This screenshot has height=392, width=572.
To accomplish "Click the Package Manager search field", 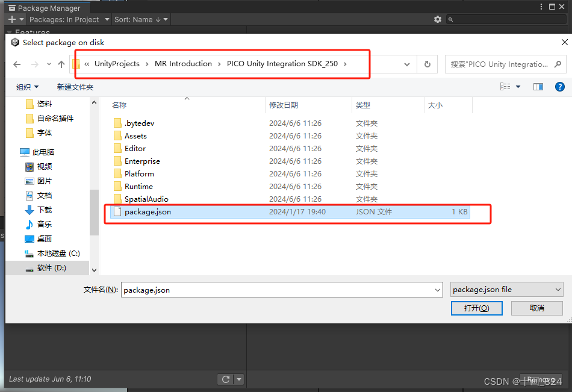I will tap(507, 19).
